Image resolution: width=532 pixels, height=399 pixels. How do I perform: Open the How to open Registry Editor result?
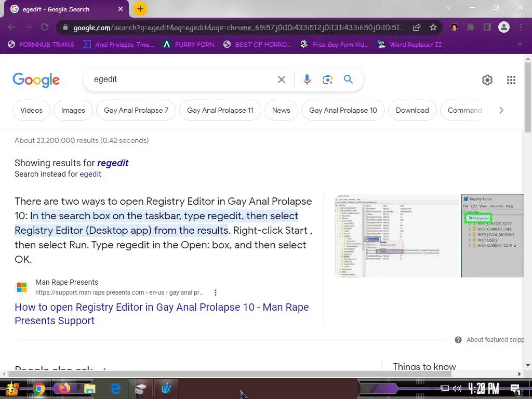click(162, 314)
